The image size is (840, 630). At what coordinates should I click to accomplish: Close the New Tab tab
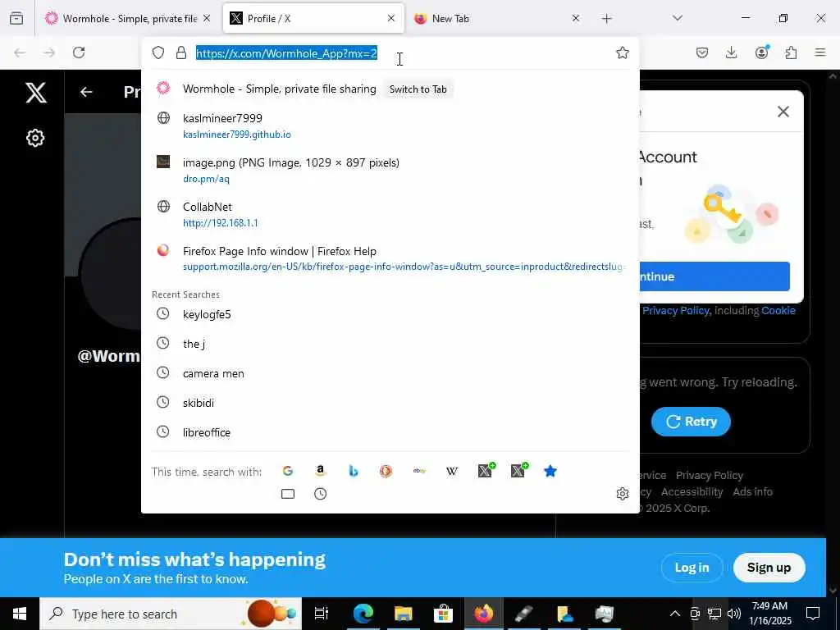pos(575,18)
